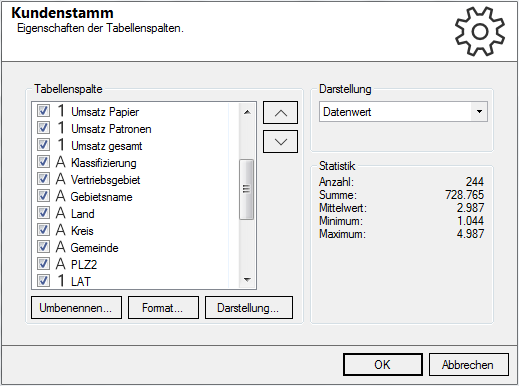Image resolution: width=519 pixels, height=386 pixels.
Task: Confirm with the OK button
Action: 383,365
